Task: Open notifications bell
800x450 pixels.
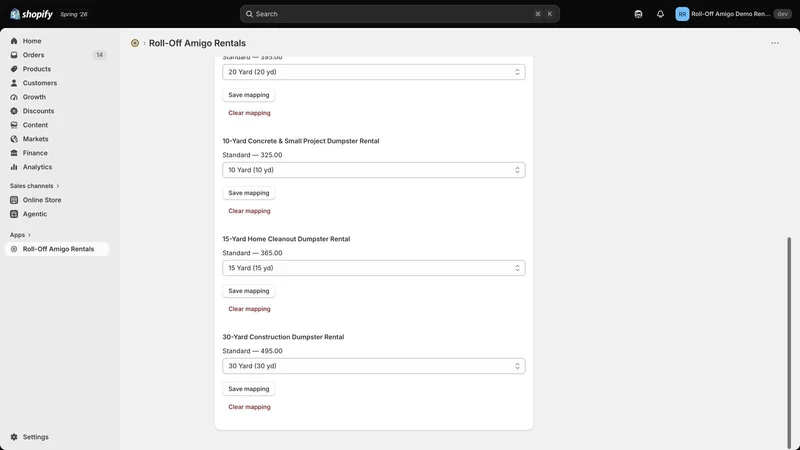Action: pyautogui.click(x=660, y=14)
